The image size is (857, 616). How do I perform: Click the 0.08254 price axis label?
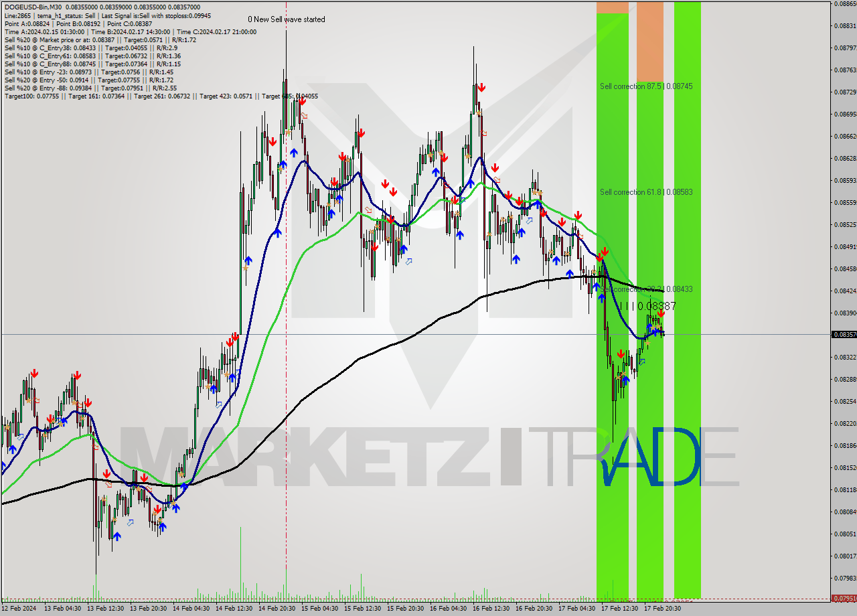(845, 401)
